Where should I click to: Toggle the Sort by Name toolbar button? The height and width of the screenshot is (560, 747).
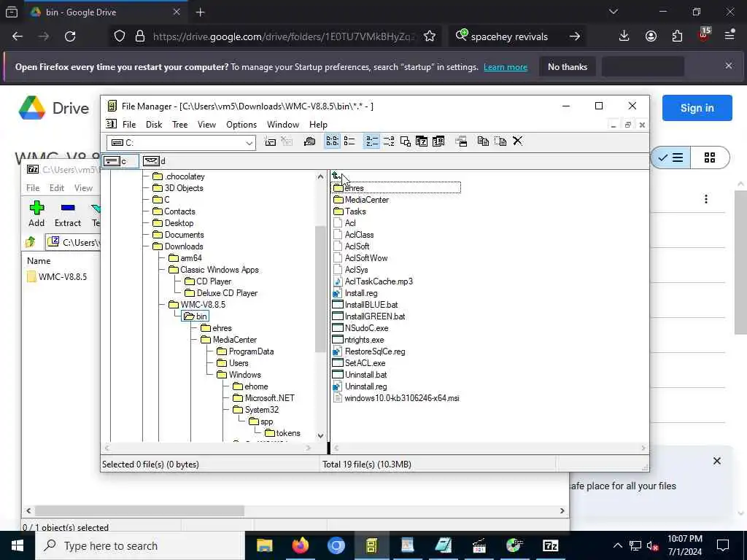pos(372,141)
